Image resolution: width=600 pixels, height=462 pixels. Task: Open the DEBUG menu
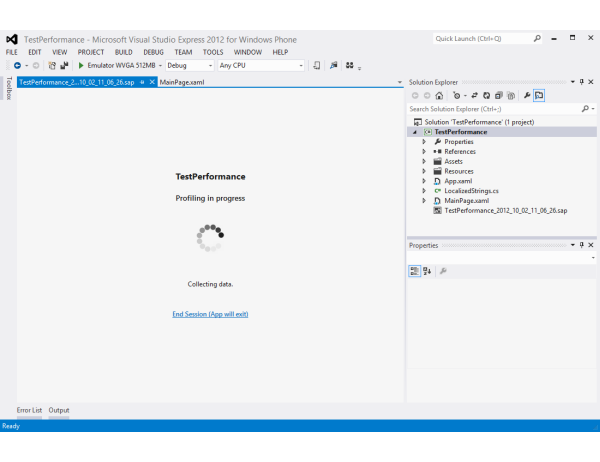pos(153,52)
